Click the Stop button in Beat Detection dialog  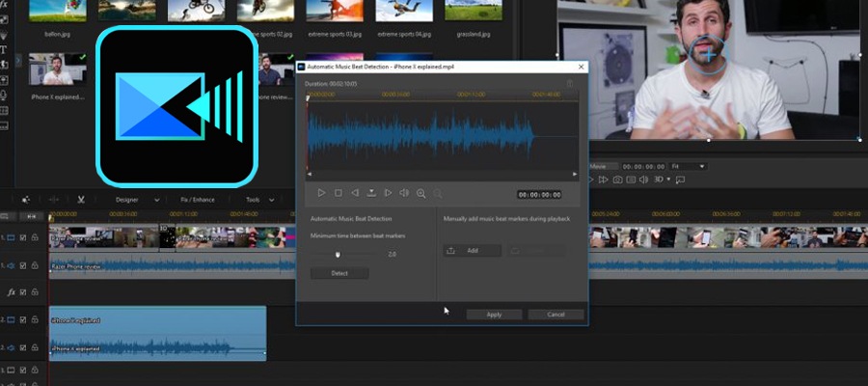tap(338, 194)
